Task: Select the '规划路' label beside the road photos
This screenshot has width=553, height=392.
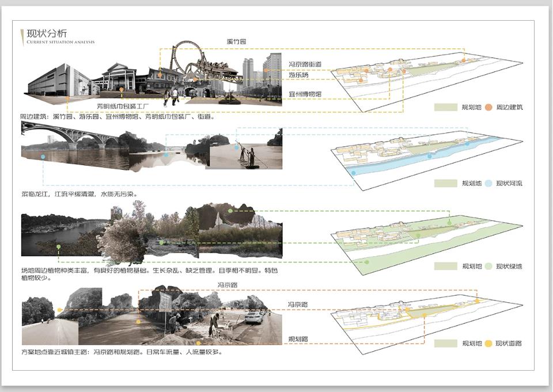Action: [x=298, y=339]
